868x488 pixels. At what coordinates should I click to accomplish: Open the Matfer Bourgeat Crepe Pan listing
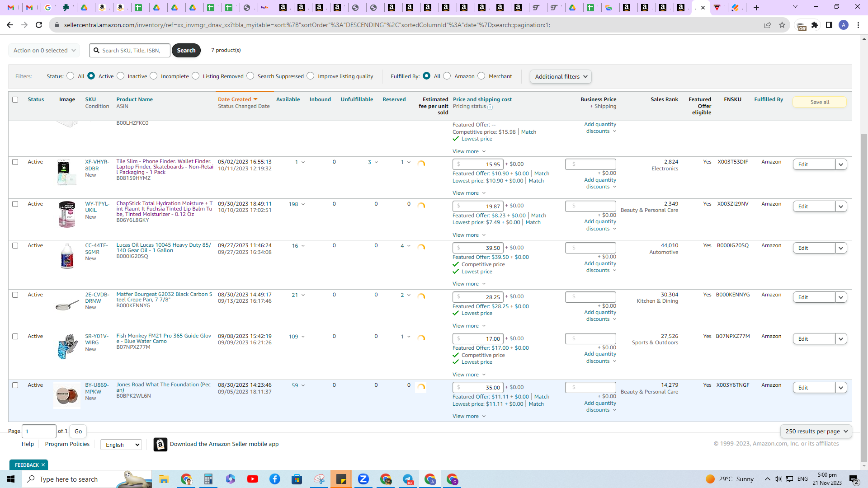(x=164, y=297)
